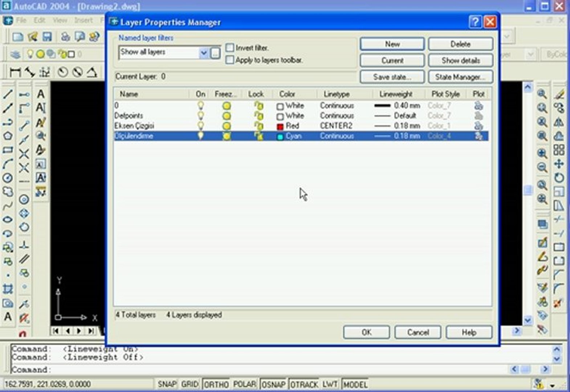Open the Multiline Text tool in Draw toolbar

(8, 317)
